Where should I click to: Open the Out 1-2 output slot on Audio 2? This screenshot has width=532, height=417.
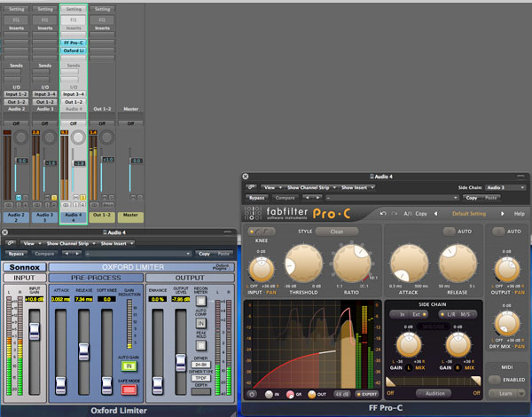click(16, 102)
